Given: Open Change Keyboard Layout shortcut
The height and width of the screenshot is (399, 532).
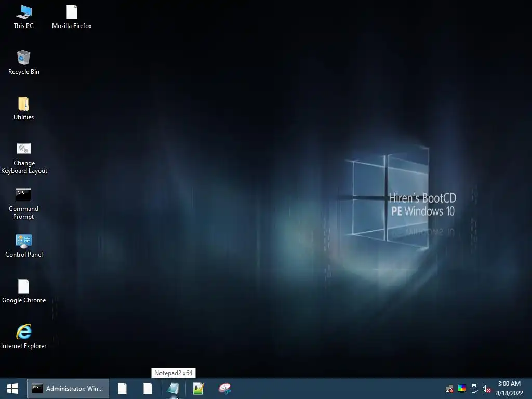Looking at the screenshot, I should click(x=24, y=158).
